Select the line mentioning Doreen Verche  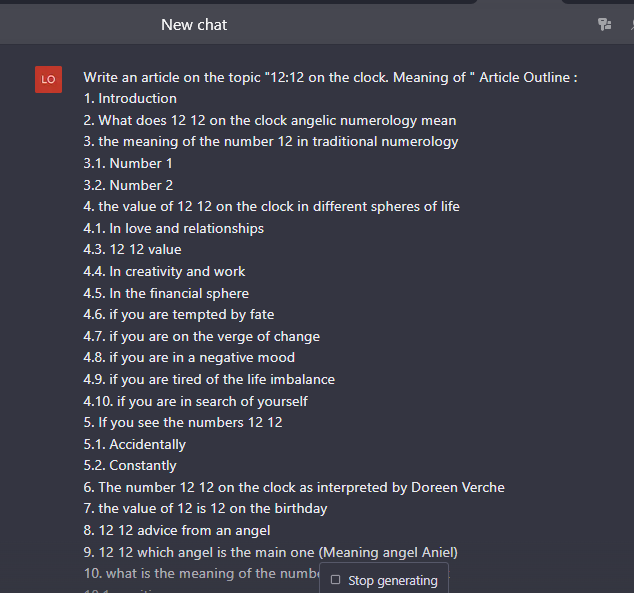coord(294,487)
